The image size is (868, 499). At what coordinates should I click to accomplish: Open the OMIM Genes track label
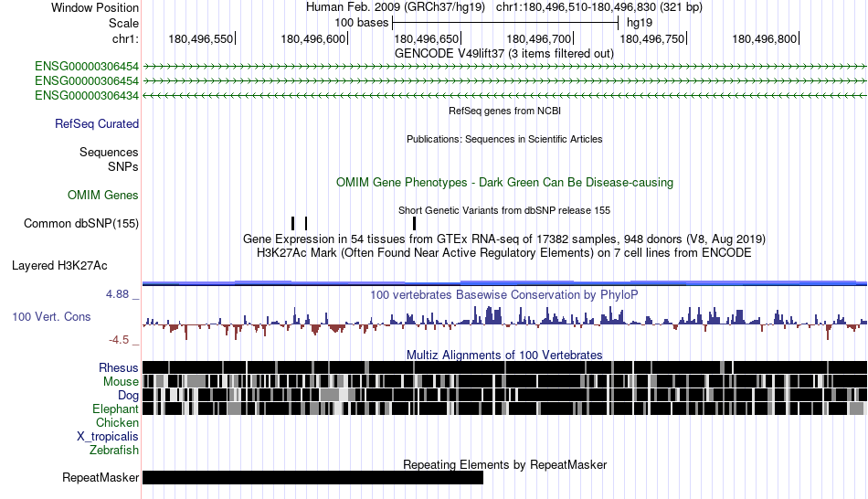point(102,195)
